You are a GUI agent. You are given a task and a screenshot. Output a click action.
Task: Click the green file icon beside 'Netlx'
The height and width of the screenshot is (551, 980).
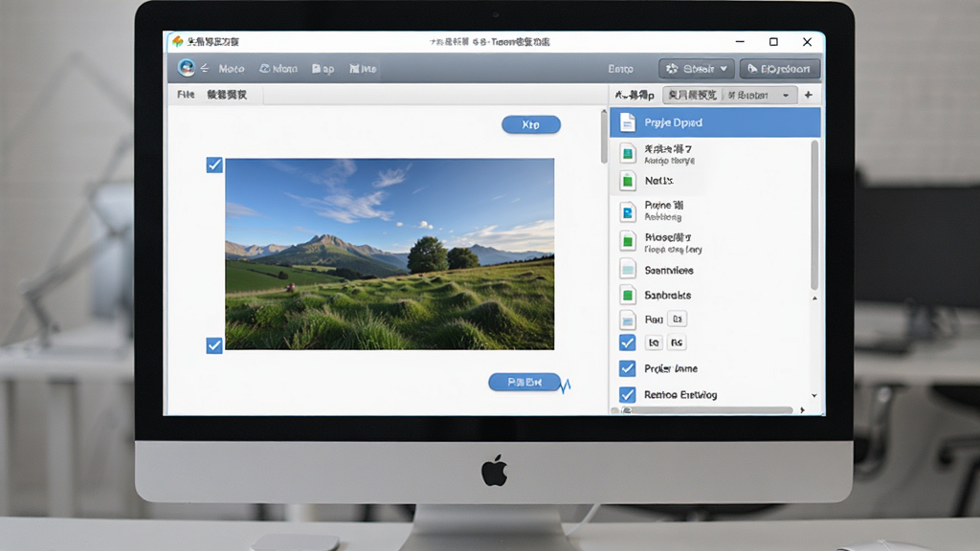[628, 181]
